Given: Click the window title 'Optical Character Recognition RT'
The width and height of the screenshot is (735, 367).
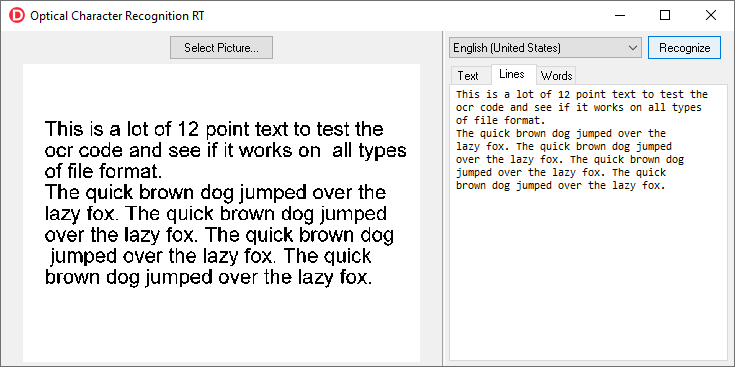Looking at the screenshot, I should coord(117,16).
